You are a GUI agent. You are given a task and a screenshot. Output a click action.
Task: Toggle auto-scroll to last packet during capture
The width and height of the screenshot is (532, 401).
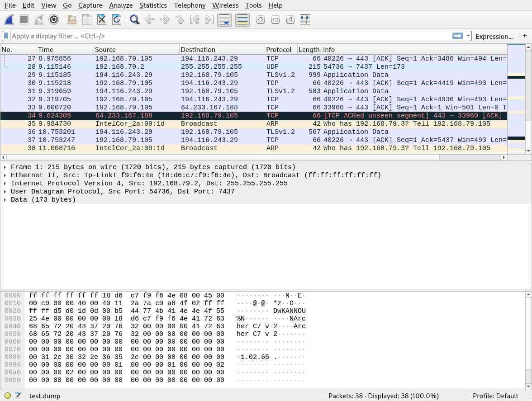(224, 19)
